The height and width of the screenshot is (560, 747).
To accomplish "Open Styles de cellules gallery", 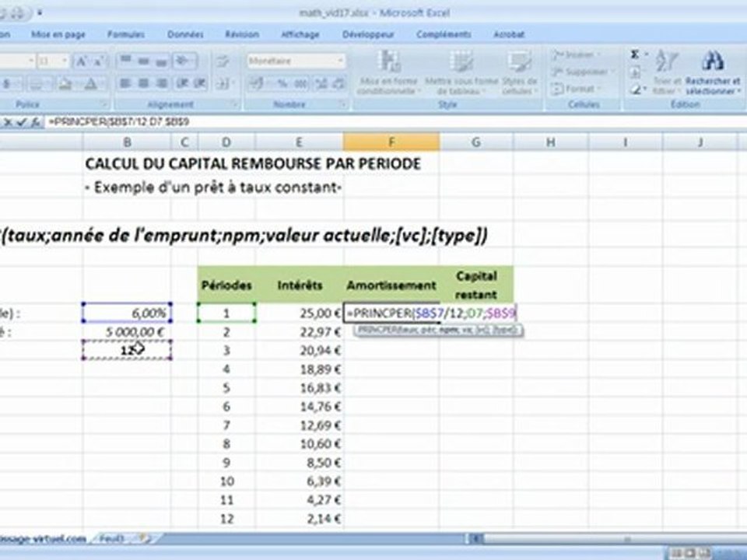I will coord(519,72).
